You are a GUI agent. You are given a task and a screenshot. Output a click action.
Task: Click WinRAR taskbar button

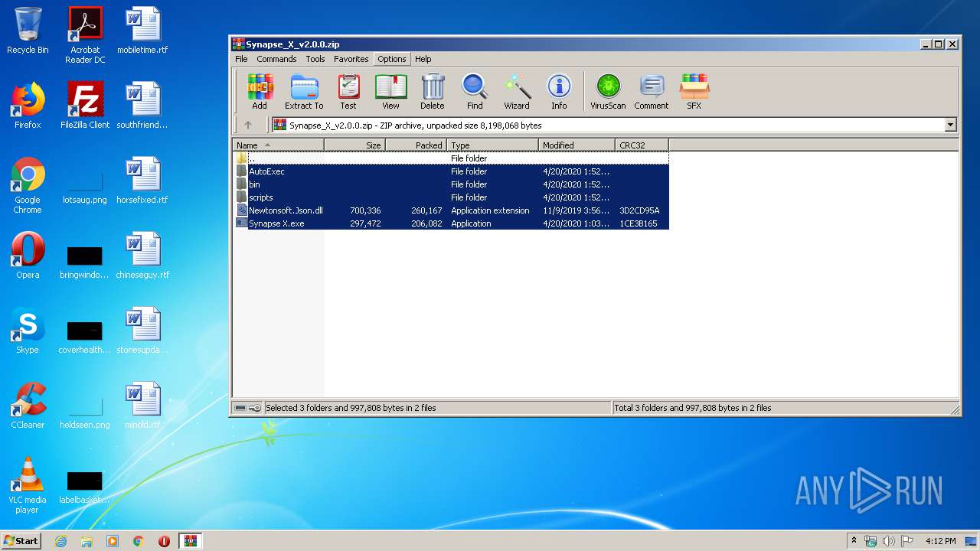pyautogui.click(x=190, y=541)
